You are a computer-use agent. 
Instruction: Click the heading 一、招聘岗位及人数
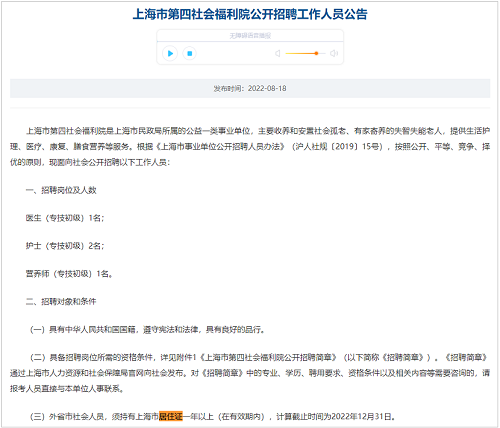pyautogui.click(x=61, y=190)
